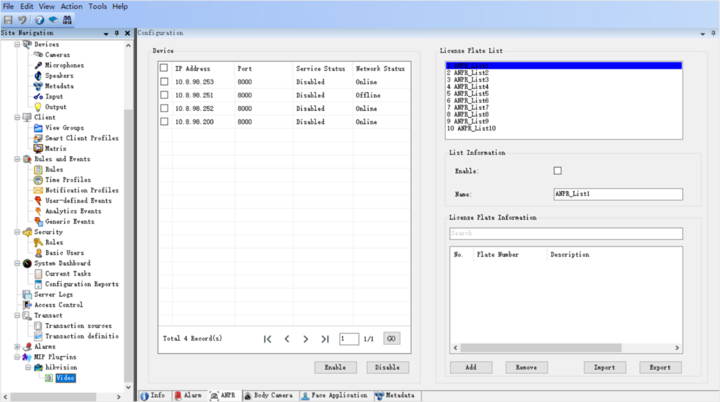Collapse the Devices tree node

16,45
